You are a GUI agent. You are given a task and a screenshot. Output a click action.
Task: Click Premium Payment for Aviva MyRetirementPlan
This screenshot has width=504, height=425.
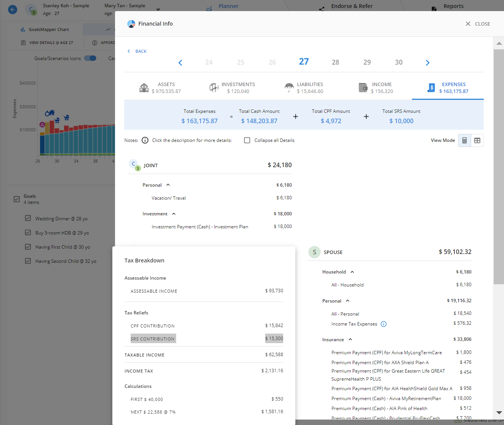pos(386,399)
